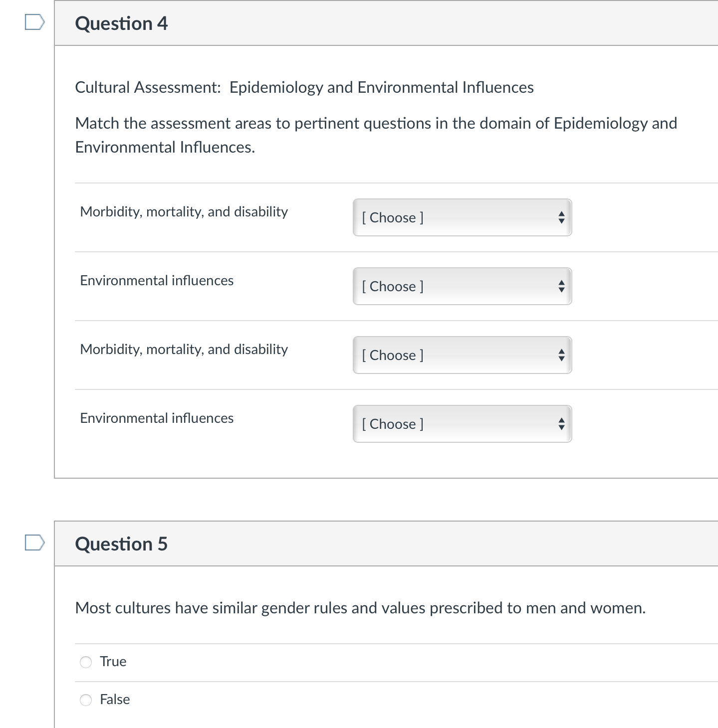Click the False answer label
The width and height of the screenshot is (718, 728).
click(x=115, y=700)
